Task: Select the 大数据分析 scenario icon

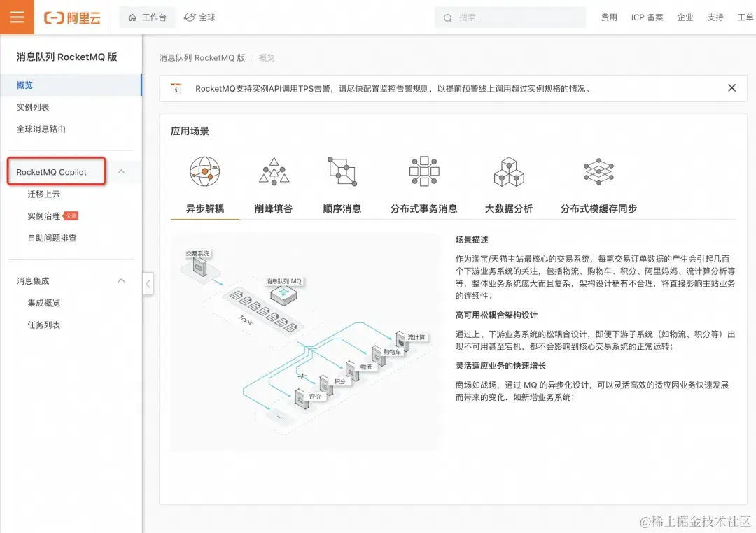Action: (x=509, y=170)
